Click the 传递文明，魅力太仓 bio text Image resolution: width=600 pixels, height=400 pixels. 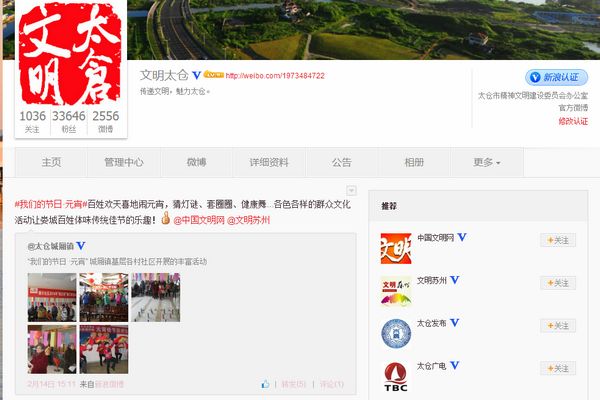tap(174, 91)
